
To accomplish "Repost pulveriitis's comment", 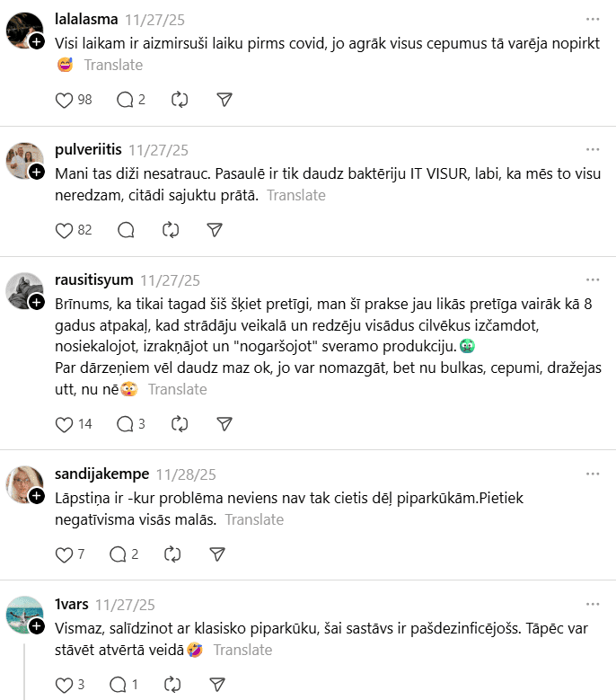I will tap(171, 230).
